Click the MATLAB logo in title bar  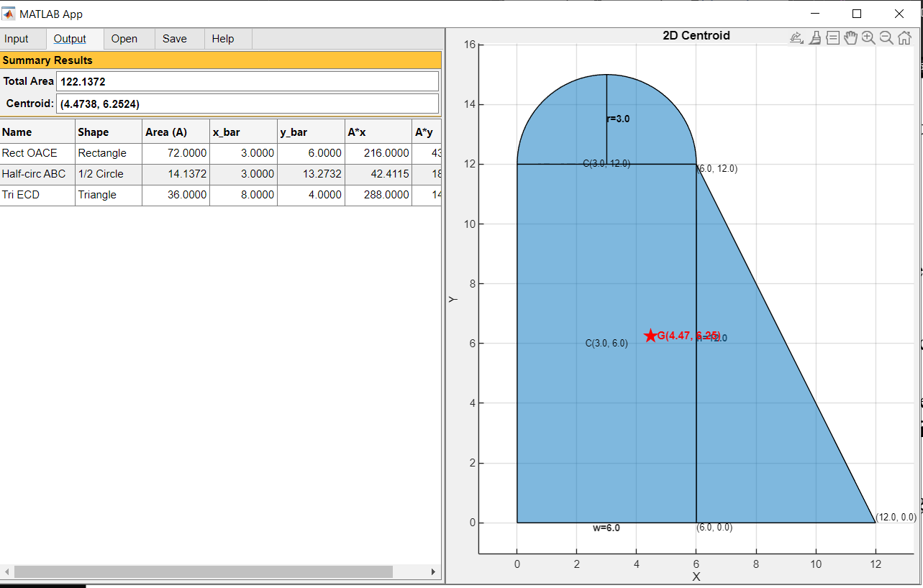pyautogui.click(x=9, y=14)
